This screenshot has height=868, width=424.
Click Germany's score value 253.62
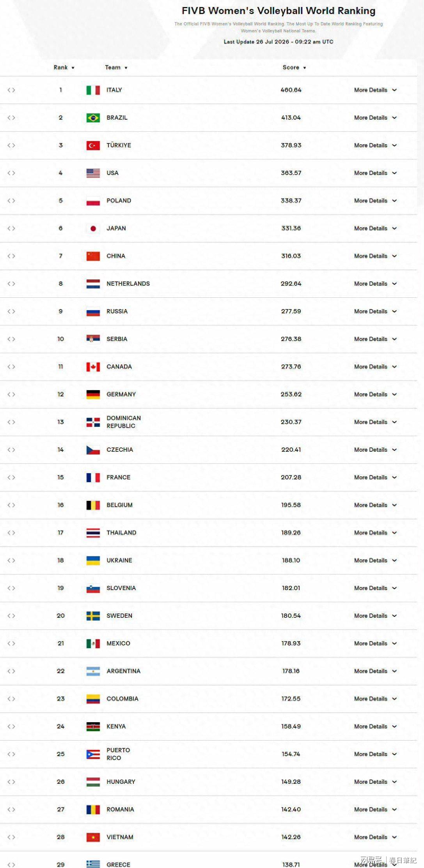pyautogui.click(x=291, y=394)
